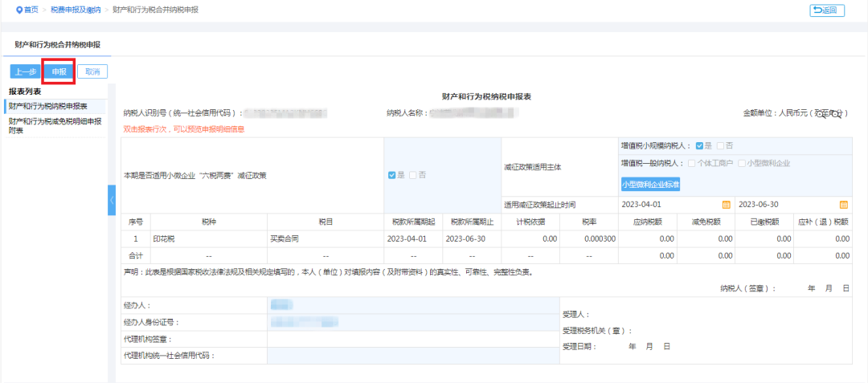Image resolution: width=868 pixels, height=383 pixels.
Task: Cancel the filing via 取消 button
Action: pos(92,71)
